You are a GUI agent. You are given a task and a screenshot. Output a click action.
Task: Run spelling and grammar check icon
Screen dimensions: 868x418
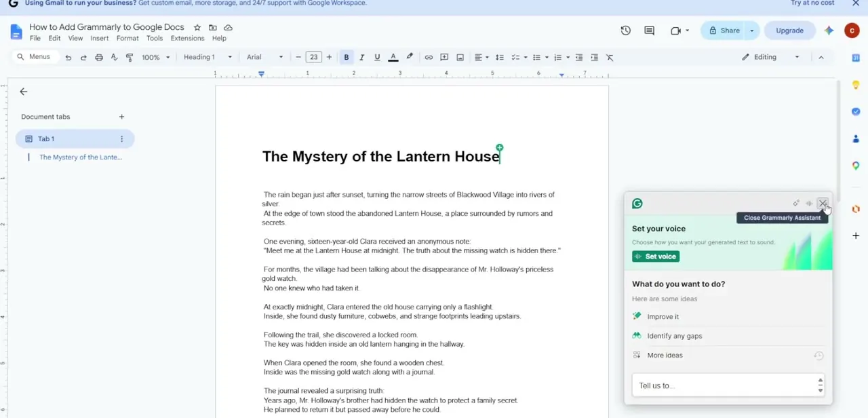(114, 58)
